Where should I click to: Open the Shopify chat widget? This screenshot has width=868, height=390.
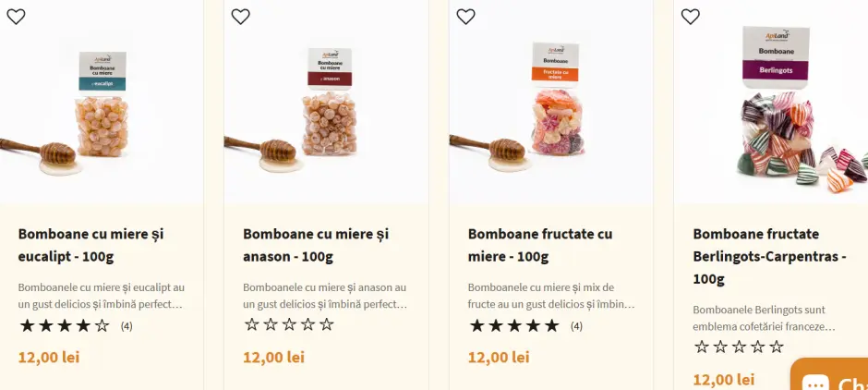tap(831, 380)
